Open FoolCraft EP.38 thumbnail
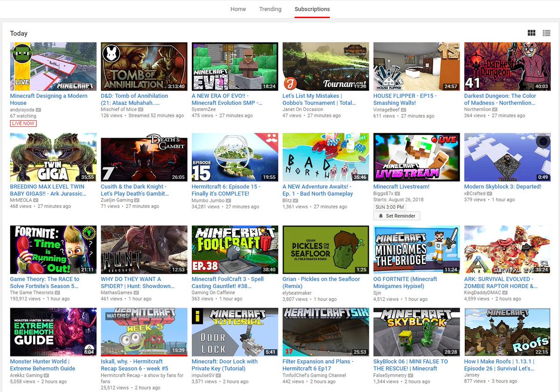Image resolution: width=560 pixels, height=392 pixels. tap(235, 250)
